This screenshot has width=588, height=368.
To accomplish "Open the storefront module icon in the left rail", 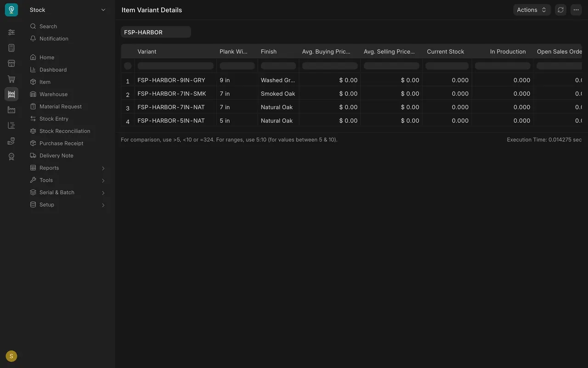I will coord(11,63).
